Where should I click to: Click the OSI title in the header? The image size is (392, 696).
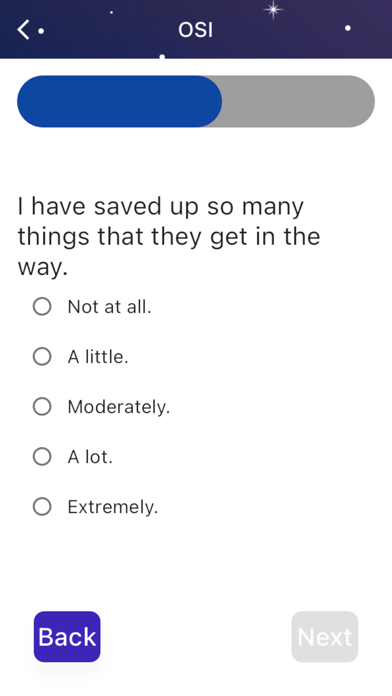(x=195, y=30)
